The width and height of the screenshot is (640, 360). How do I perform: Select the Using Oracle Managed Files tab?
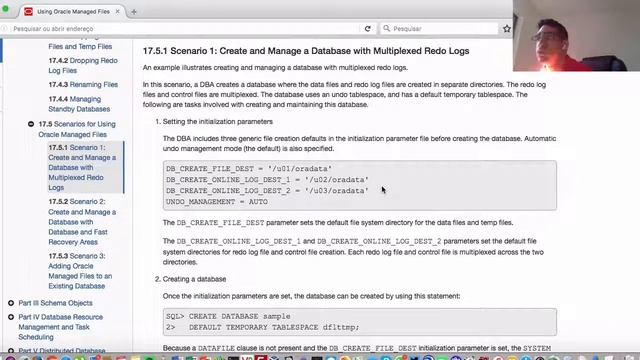pos(73,11)
